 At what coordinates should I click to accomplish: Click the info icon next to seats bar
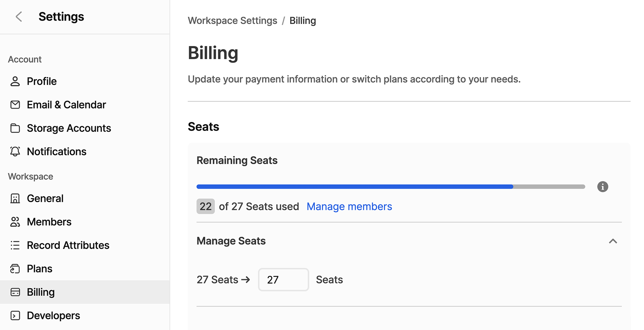point(603,187)
